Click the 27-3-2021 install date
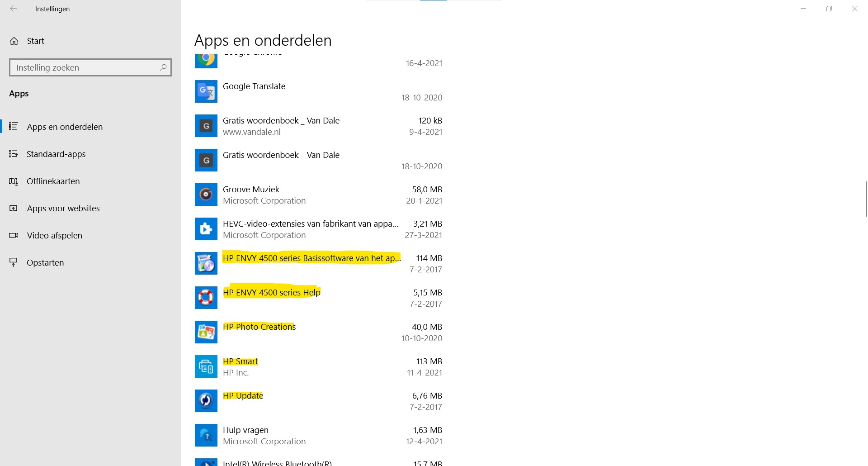The width and height of the screenshot is (868, 466). [424, 235]
